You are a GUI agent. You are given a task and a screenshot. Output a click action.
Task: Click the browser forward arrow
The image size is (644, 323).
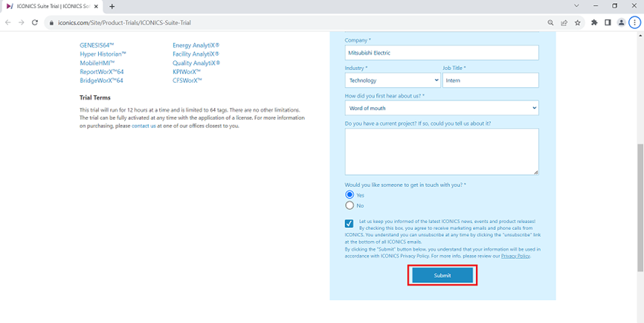(22, 22)
